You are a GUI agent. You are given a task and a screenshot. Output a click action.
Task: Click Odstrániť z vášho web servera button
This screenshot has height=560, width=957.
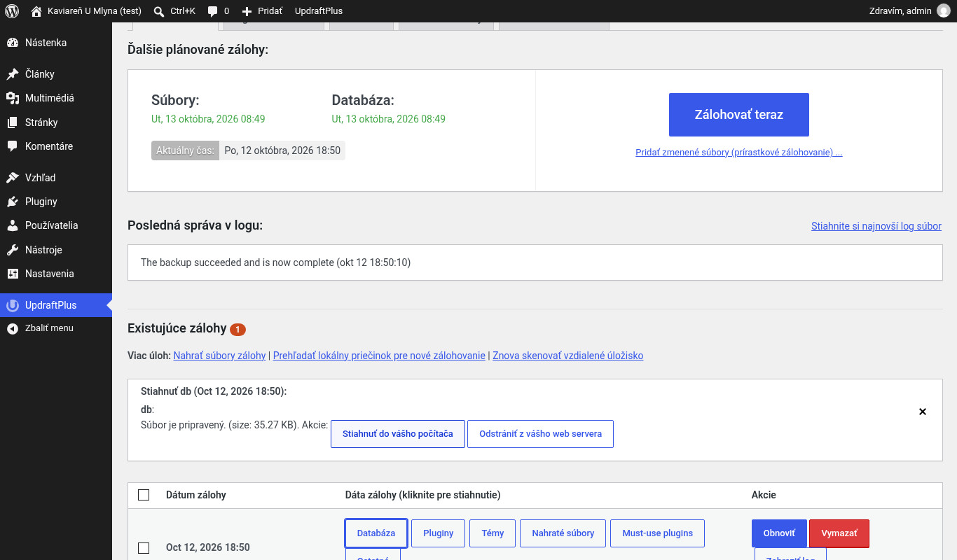coord(540,434)
